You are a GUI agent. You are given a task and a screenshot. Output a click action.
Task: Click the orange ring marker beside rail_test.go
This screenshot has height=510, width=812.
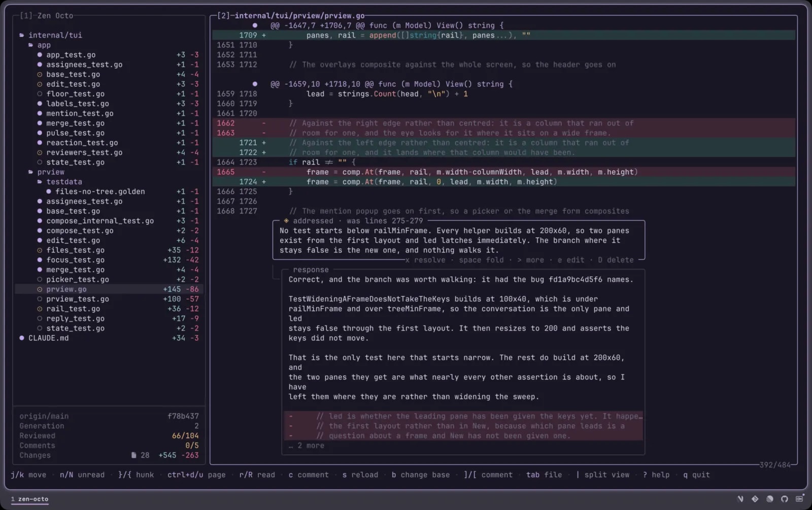coord(40,309)
